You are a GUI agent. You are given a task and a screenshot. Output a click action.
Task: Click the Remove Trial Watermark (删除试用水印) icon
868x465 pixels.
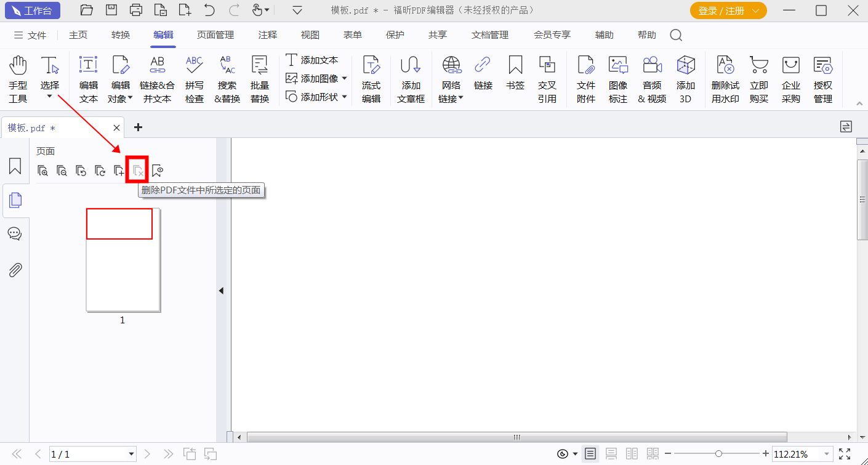pos(725,77)
